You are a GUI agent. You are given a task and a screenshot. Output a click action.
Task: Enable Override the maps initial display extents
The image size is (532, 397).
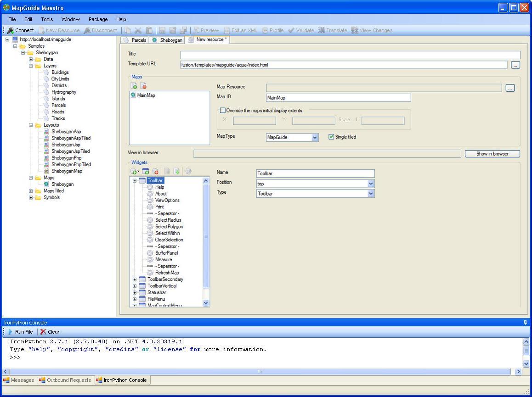[223, 110]
